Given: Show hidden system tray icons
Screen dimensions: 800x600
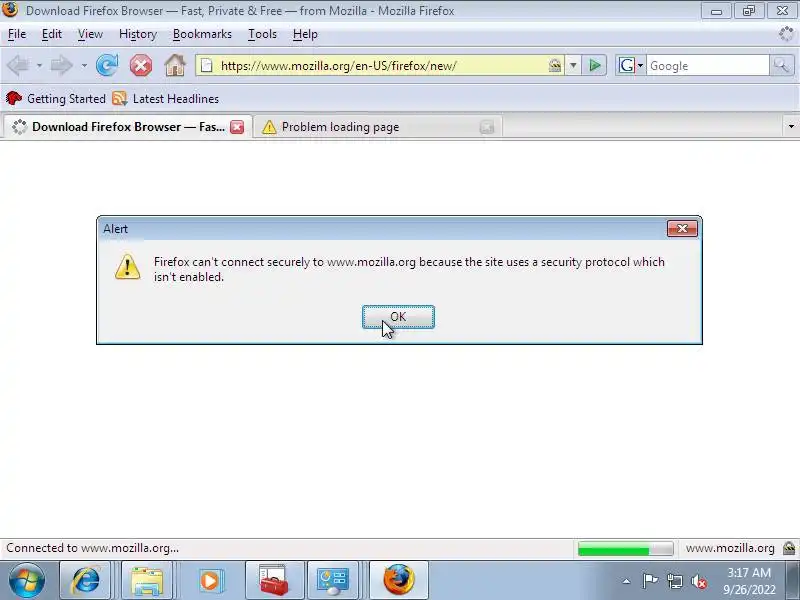Looking at the screenshot, I should [x=626, y=581].
